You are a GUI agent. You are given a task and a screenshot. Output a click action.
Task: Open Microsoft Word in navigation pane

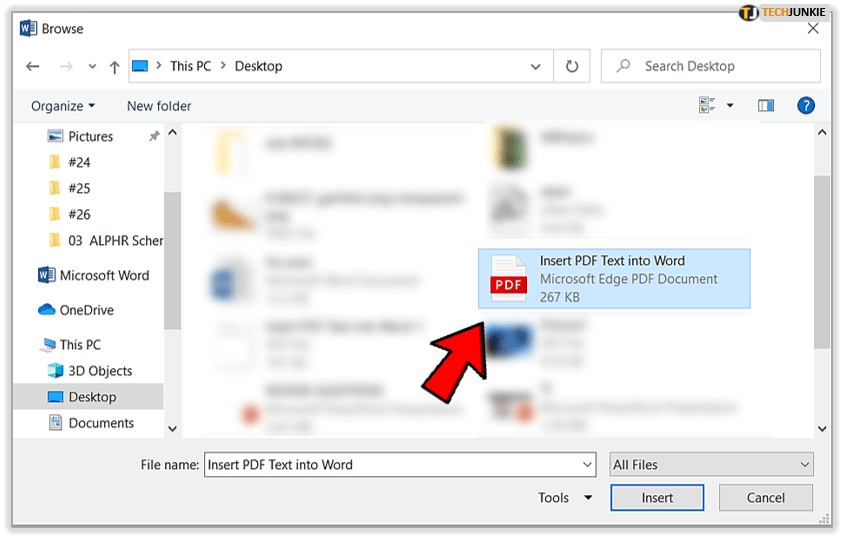click(x=103, y=275)
